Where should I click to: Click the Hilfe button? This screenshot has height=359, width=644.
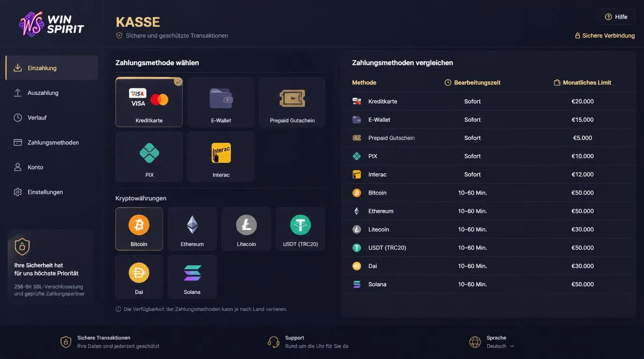click(616, 17)
